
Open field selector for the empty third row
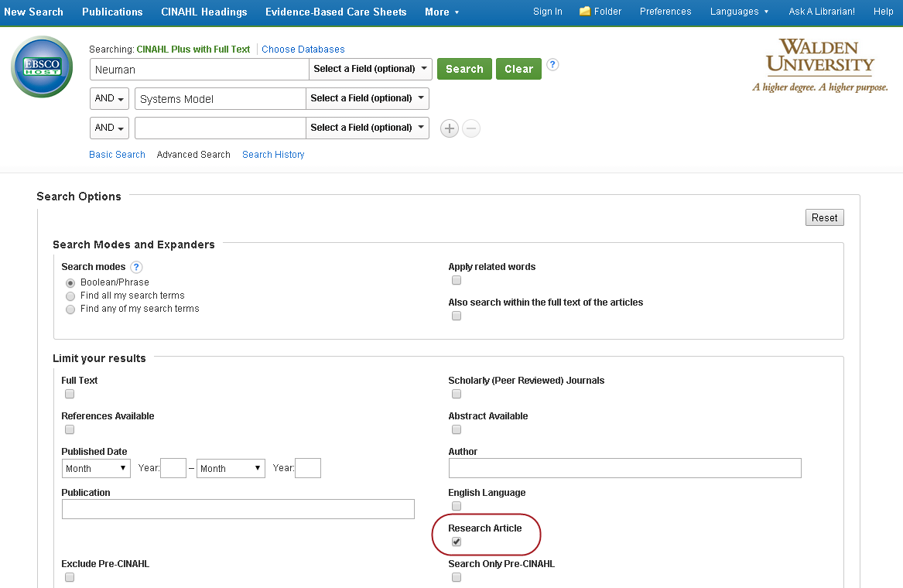click(x=368, y=128)
